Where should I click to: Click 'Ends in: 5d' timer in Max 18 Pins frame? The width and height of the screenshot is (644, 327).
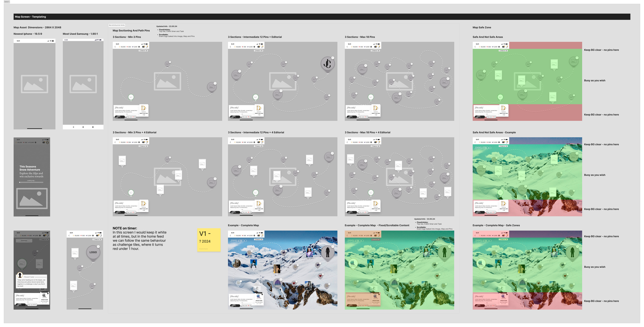pyautogui.click(x=375, y=51)
